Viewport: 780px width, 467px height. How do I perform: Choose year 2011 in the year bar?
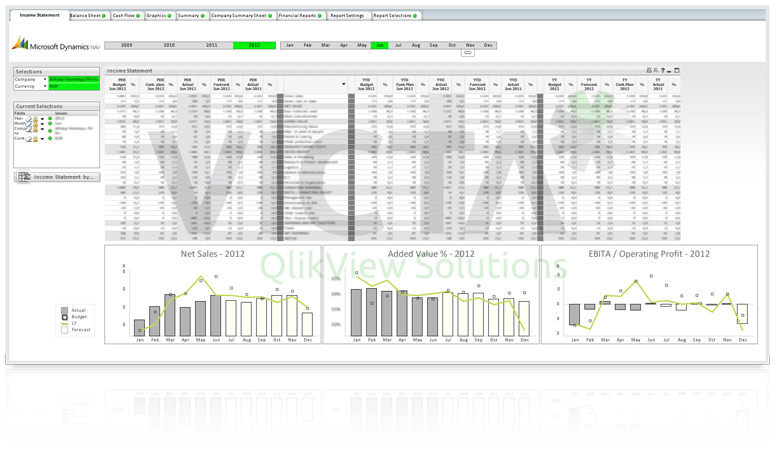click(212, 45)
